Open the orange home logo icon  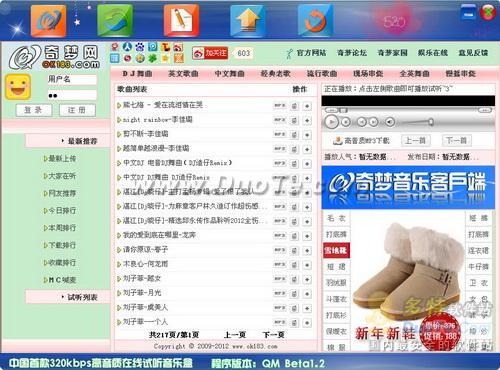pos(49,20)
